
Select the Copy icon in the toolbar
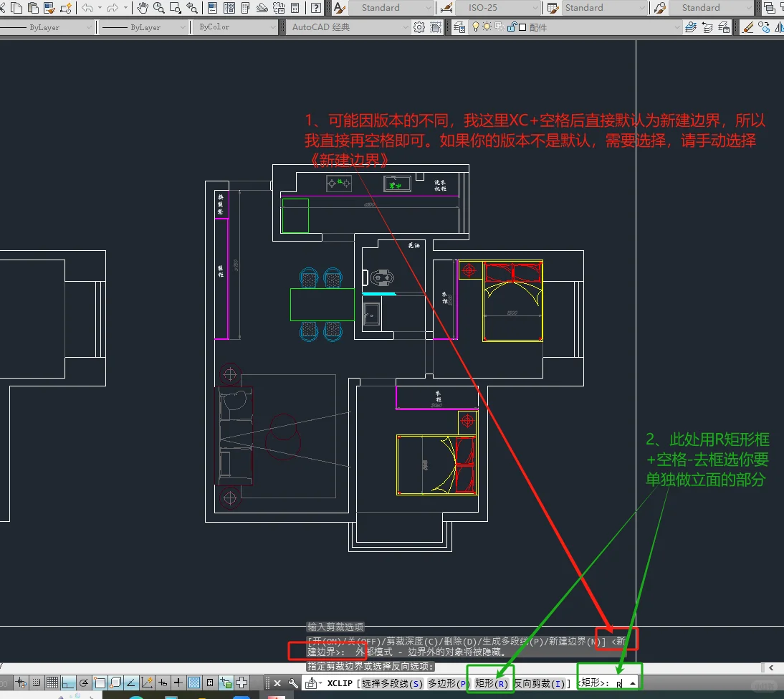tap(16, 7)
